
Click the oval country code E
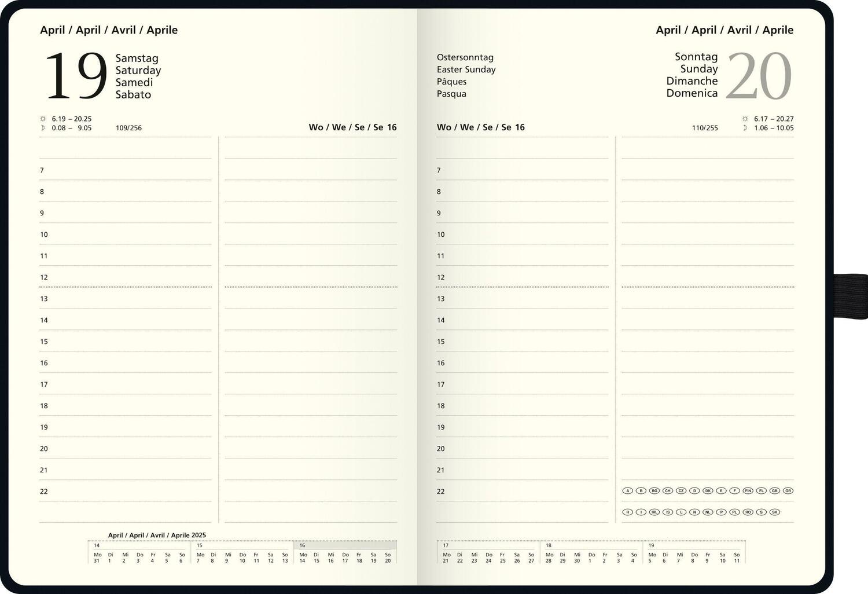tap(721, 491)
